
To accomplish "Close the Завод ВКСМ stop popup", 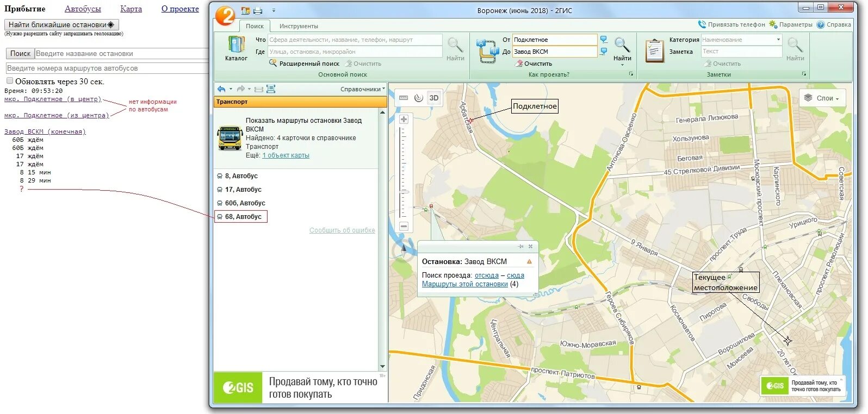I will coord(530,247).
